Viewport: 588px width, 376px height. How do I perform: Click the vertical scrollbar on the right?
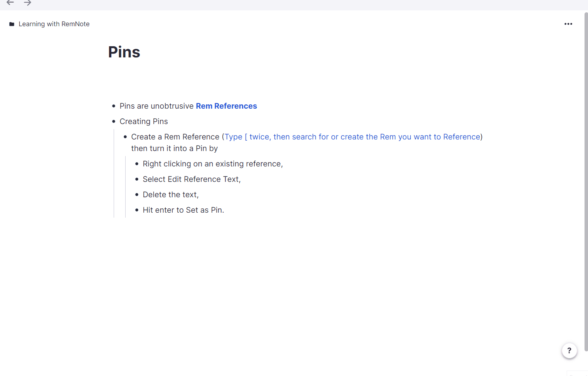586,181
